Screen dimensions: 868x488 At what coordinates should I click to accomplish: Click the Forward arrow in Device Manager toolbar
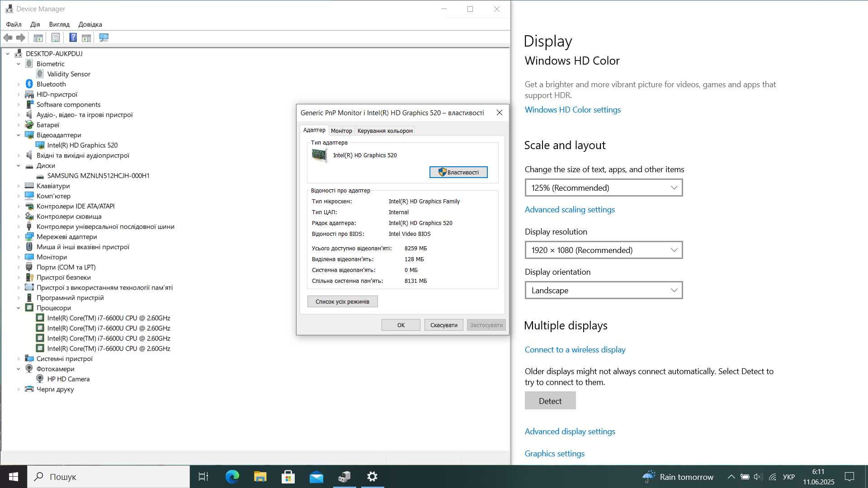[20, 38]
